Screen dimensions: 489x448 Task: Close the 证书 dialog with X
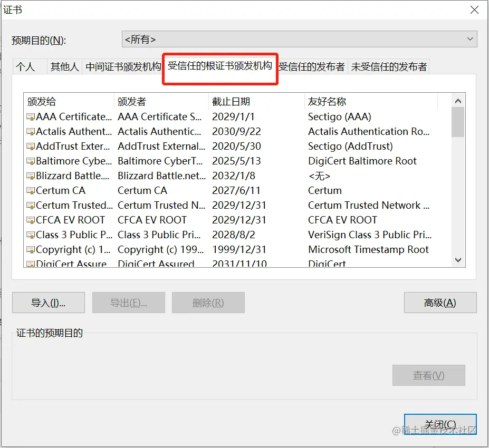click(x=474, y=10)
